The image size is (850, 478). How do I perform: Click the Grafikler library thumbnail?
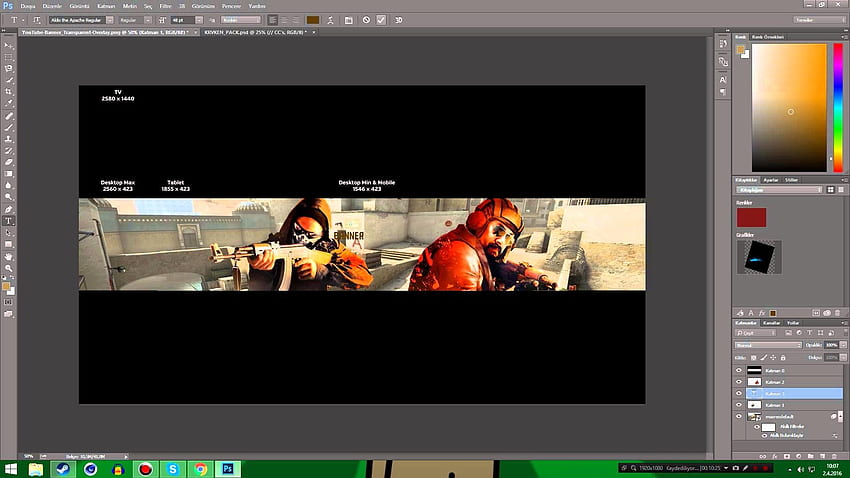point(759,257)
